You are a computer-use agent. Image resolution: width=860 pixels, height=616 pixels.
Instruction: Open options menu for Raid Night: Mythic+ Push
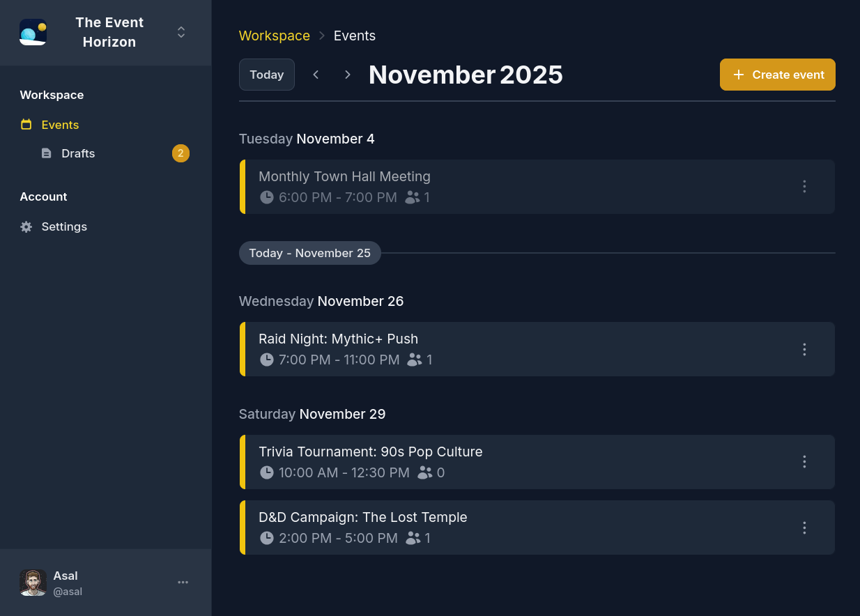[x=804, y=349]
